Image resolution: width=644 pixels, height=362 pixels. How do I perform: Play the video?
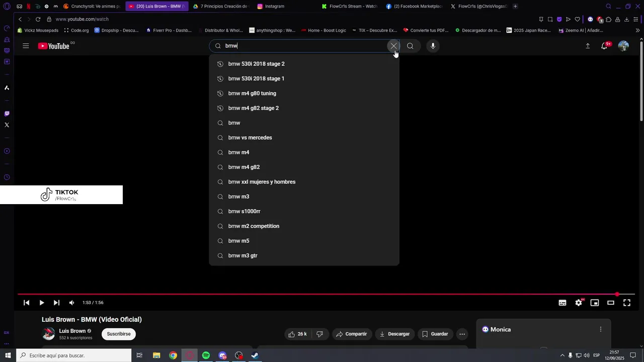(x=42, y=303)
